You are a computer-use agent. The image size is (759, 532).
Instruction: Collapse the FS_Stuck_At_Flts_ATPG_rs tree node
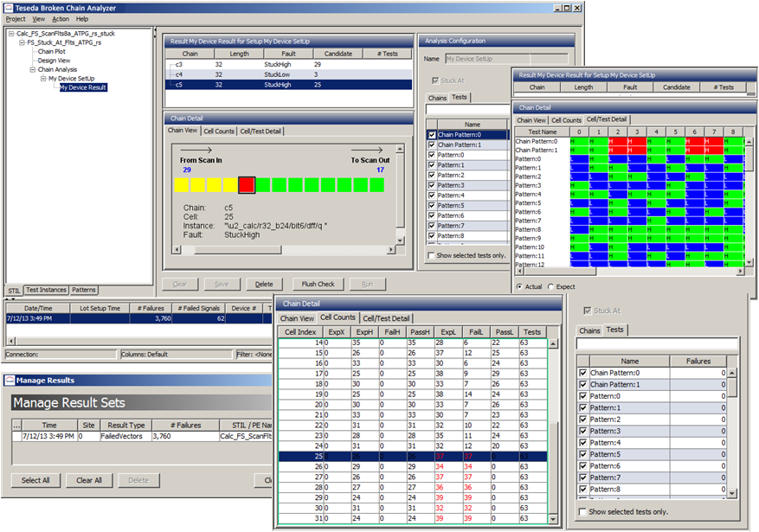(22, 42)
